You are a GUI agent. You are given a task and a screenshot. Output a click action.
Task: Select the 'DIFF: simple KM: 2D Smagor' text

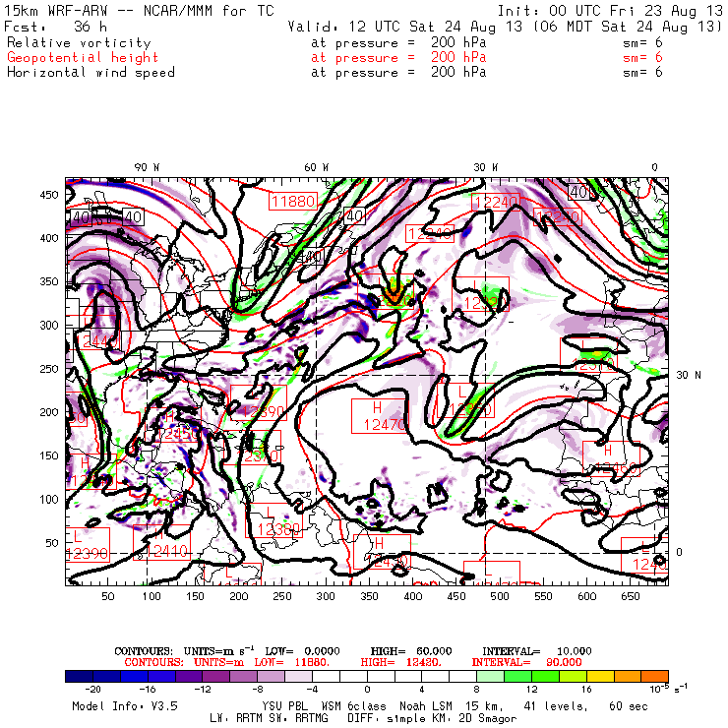432,719
